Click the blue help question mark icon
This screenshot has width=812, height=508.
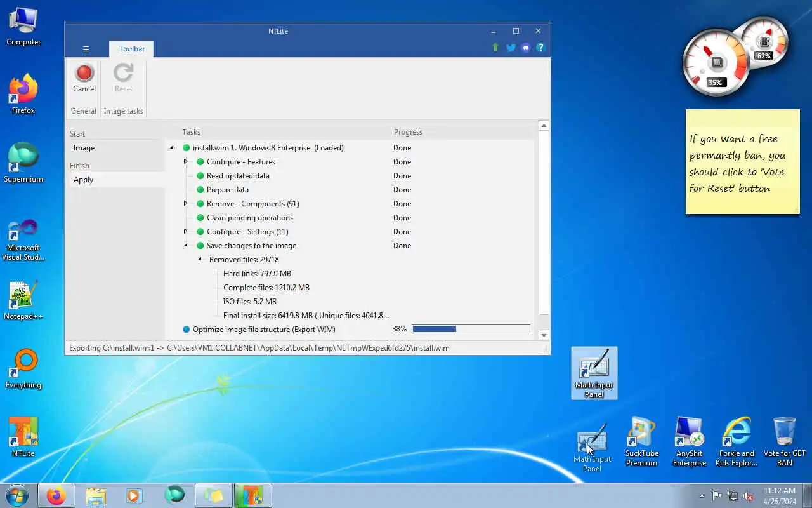coord(540,48)
